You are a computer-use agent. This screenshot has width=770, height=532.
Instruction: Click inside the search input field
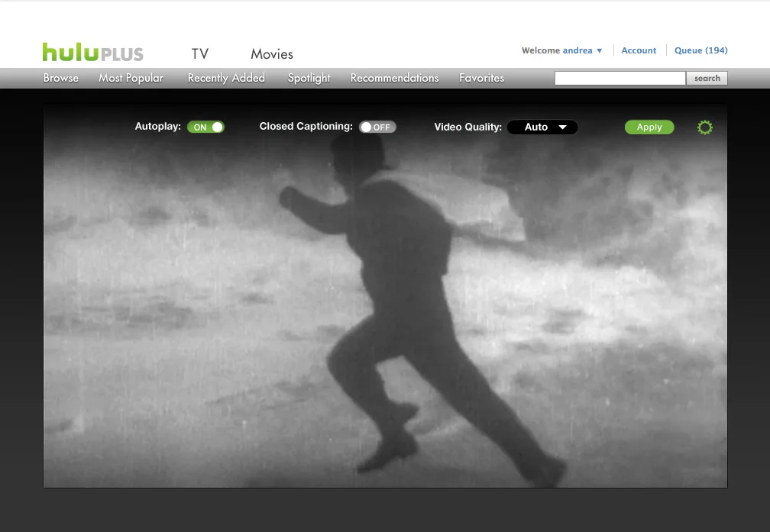(x=620, y=78)
